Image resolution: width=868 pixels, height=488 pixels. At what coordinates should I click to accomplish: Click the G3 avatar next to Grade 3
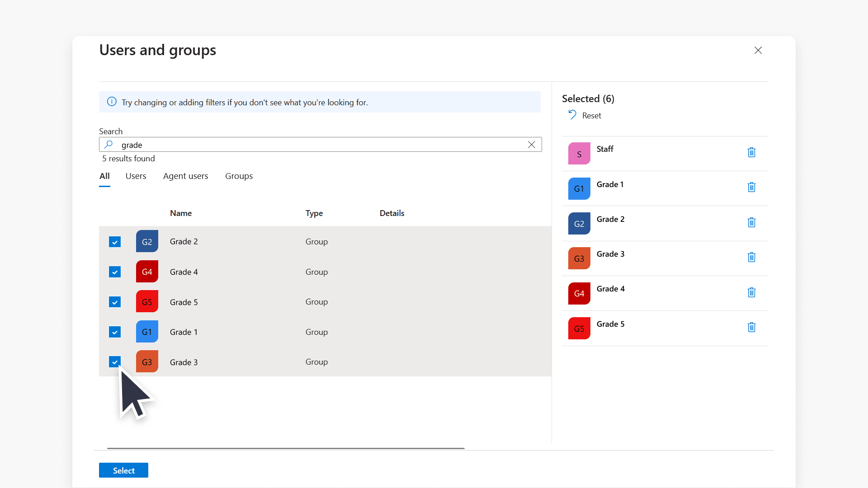(x=147, y=361)
